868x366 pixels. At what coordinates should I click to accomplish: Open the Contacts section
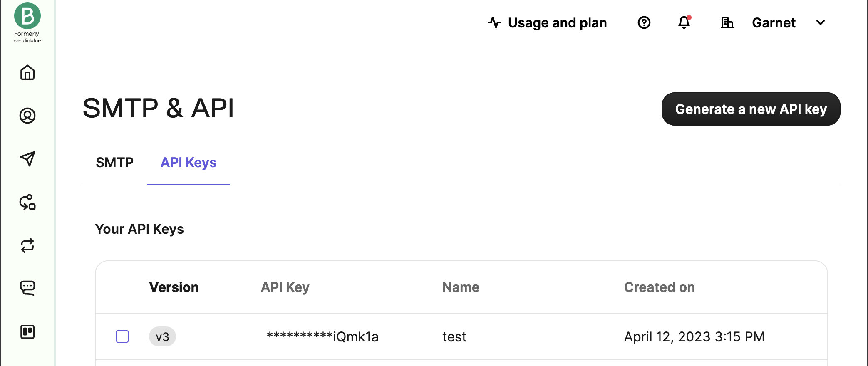[x=27, y=116]
